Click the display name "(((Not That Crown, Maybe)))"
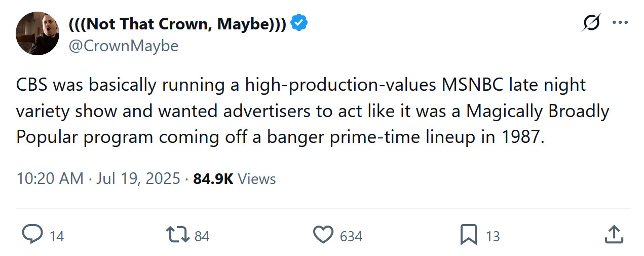This screenshot has width=644, height=256. click(177, 23)
